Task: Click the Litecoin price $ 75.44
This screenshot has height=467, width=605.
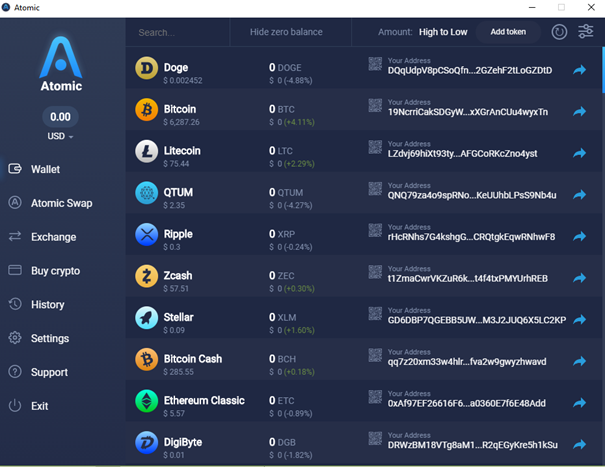Action: (176, 164)
